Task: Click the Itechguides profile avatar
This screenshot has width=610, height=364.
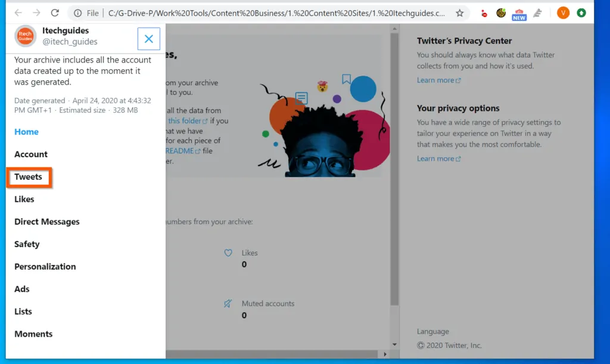Action: tap(25, 36)
